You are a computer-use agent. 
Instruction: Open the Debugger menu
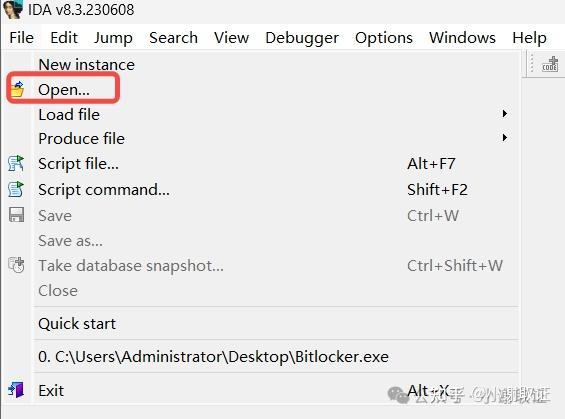[302, 38]
